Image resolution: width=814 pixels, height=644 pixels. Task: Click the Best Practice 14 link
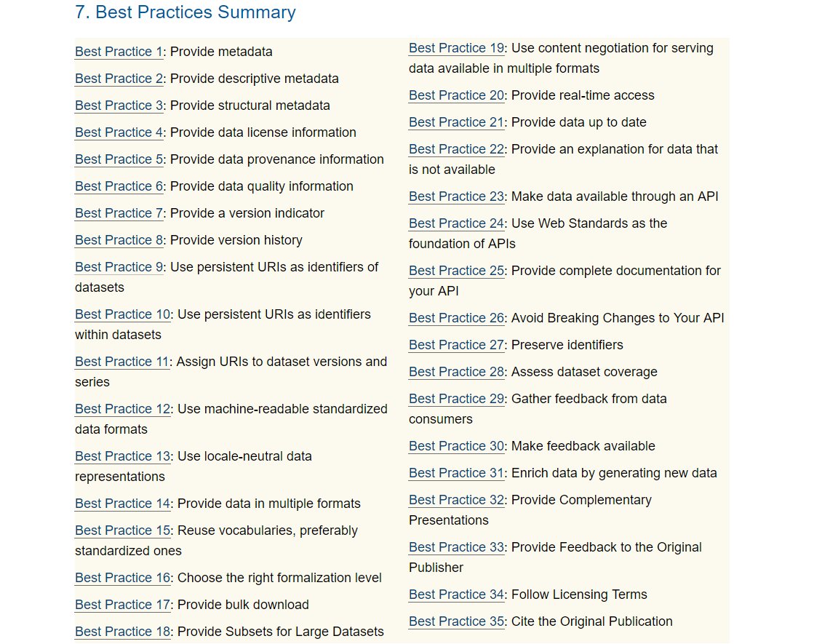click(122, 504)
